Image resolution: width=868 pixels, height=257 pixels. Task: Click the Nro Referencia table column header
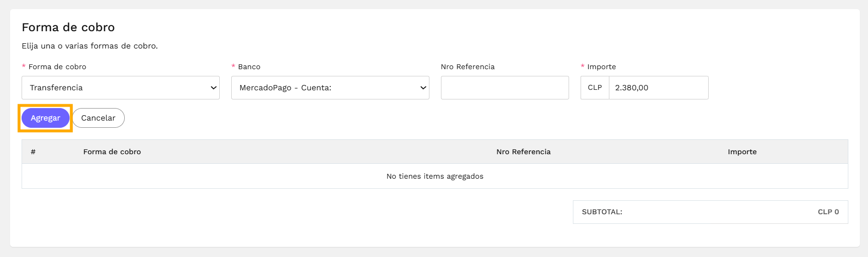(x=523, y=152)
